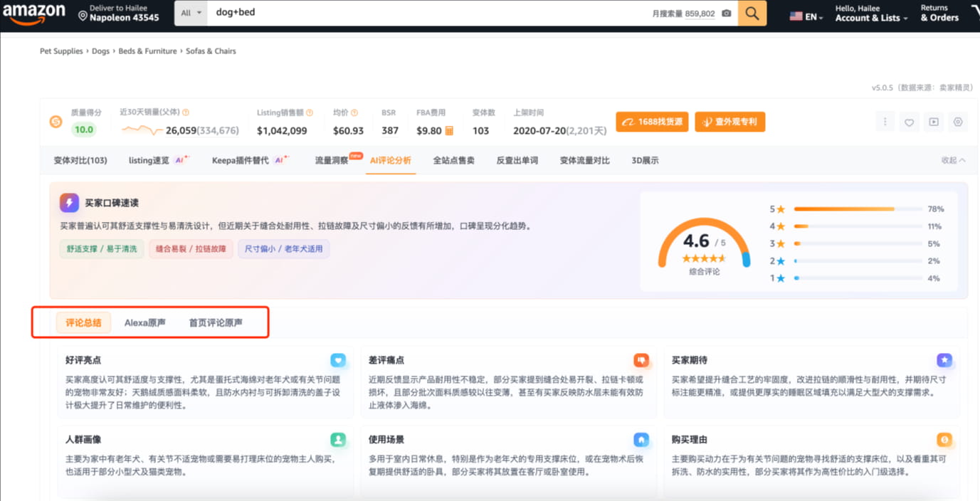Click the BSR value 387
The height and width of the screenshot is (501, 980).
pos(390,131)
